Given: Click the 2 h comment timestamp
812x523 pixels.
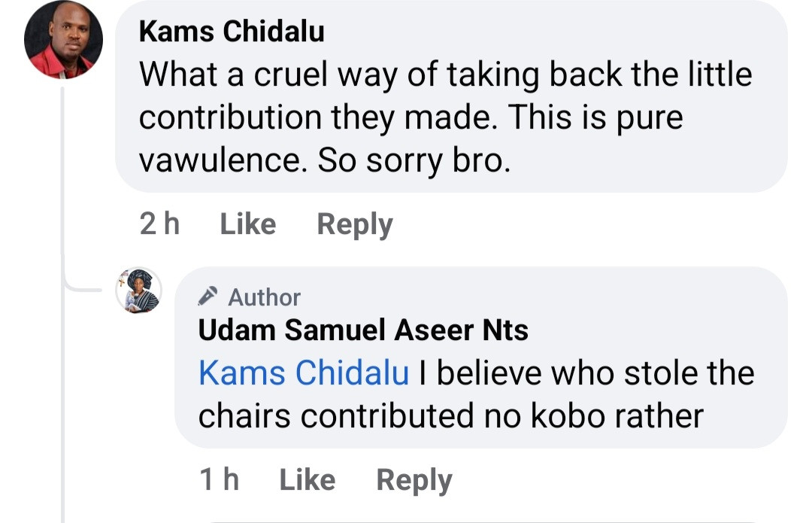Looking at the screenshot, I should click(x=159, y=224).
